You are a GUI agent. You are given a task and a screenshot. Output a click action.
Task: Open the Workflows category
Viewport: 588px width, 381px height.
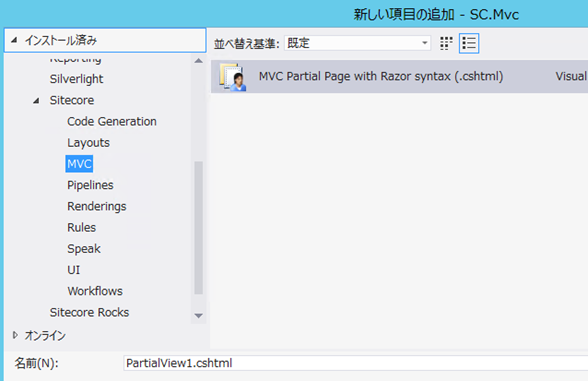[x=95, y=291]
